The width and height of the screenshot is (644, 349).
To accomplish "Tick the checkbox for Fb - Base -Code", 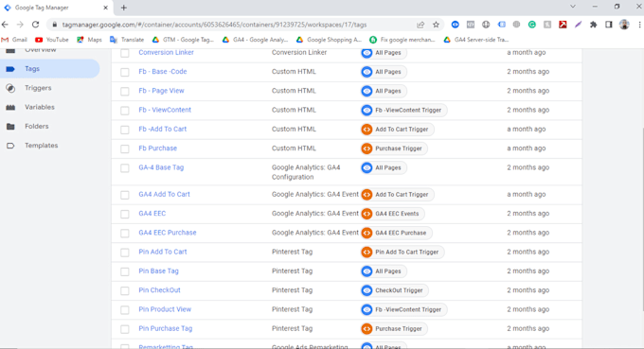I will [125, 72].
